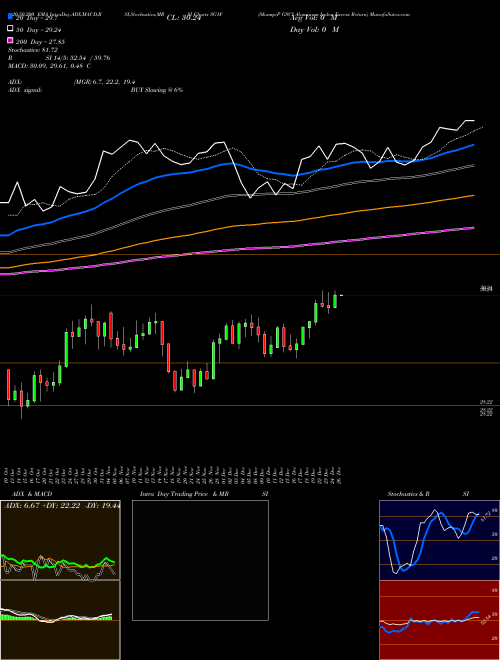Click the 'Avg Vol: 0 M' text
The height and width of the screenshot is (660, 500).
pyautogui.click(x=314, y=18)
